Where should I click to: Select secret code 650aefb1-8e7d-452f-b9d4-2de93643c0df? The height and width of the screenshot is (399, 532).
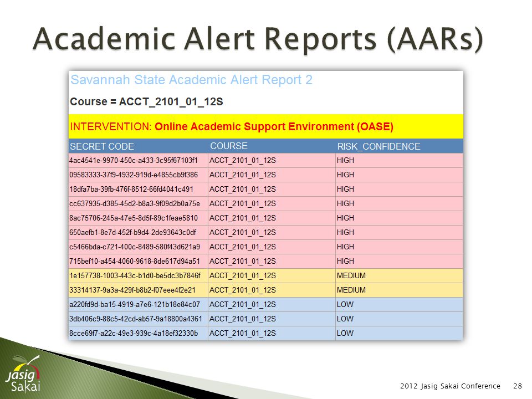click(x=132, y=232)
